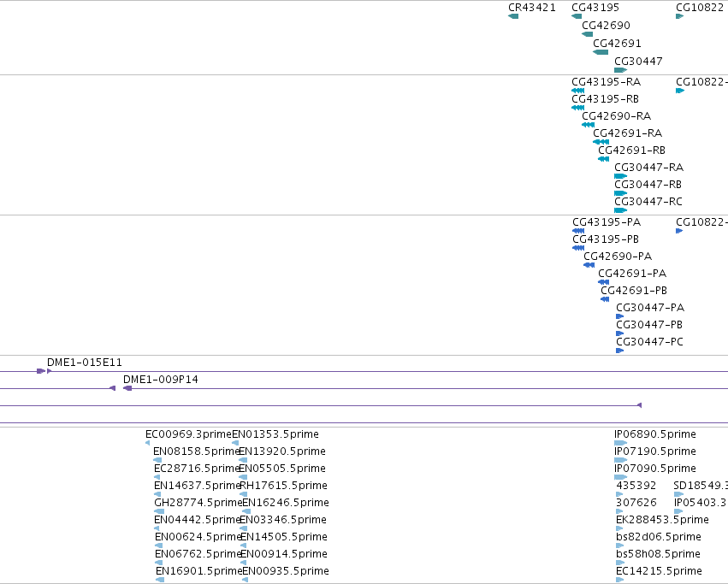
Task: Select the CR43421 gene arrow glyph
Action: pos(513,16)
